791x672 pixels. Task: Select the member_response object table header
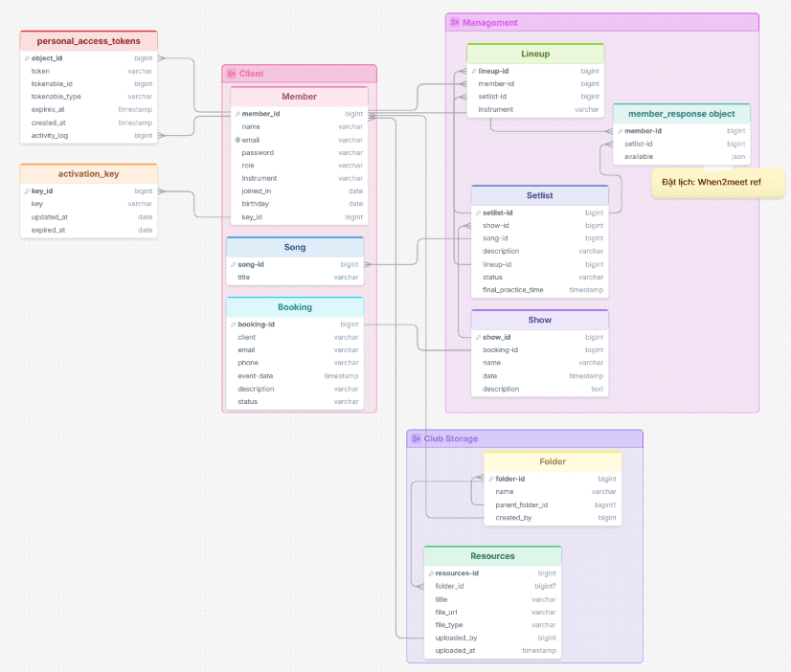[682, 114]
